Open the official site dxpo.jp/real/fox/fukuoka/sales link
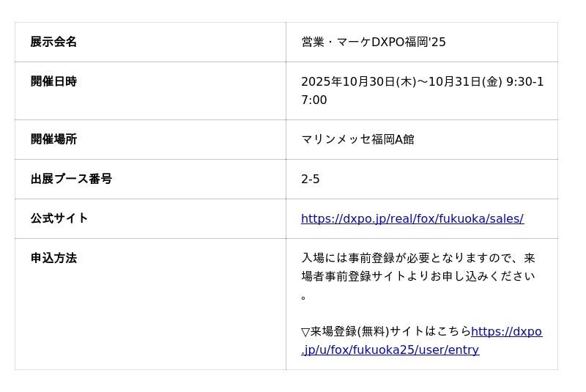The image size is (586, 392). point(412,218)
